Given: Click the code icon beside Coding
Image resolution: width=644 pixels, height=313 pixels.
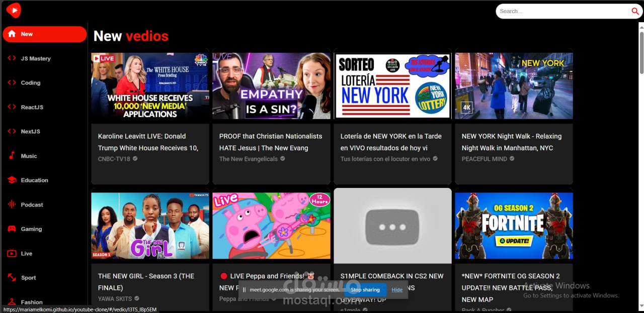Looking at the screenshot, I should (12, 82).
